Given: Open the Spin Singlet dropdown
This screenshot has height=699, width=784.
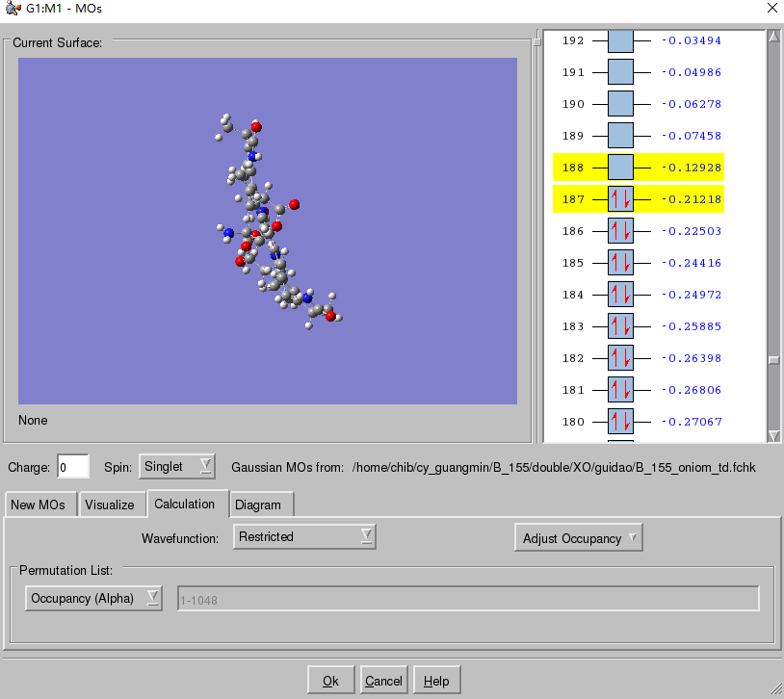Looking at the screenshot, I should (x=177, y=467).
